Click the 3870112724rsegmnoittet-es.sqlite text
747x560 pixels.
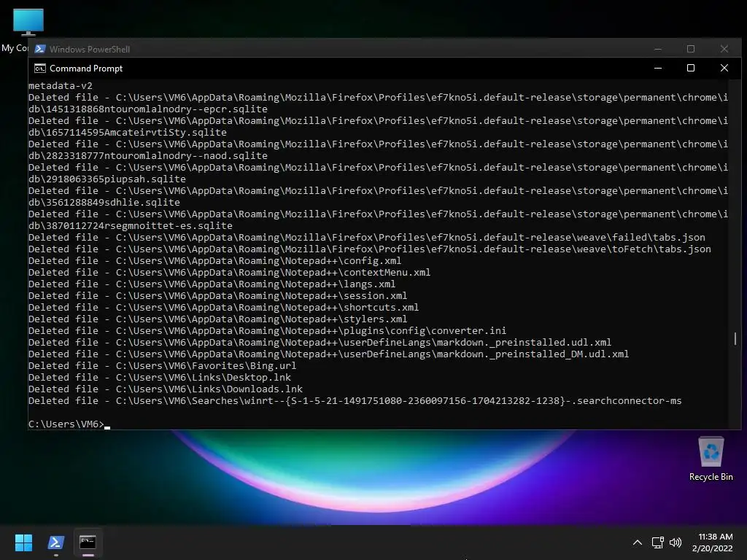tap(139, 226)
